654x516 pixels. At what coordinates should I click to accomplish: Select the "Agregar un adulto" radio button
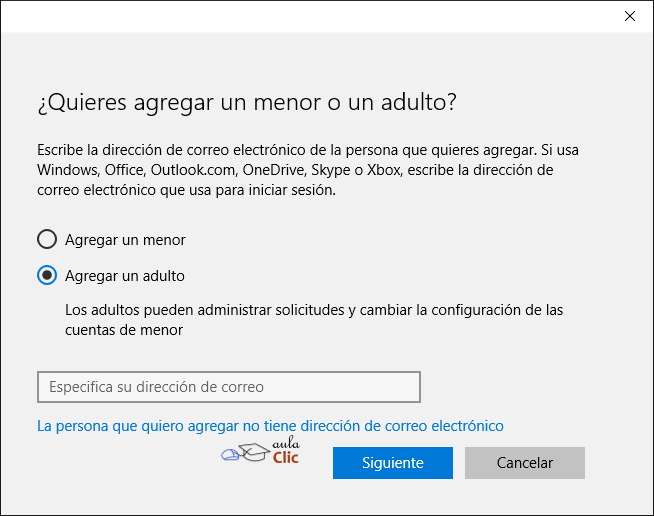(47, 275)
